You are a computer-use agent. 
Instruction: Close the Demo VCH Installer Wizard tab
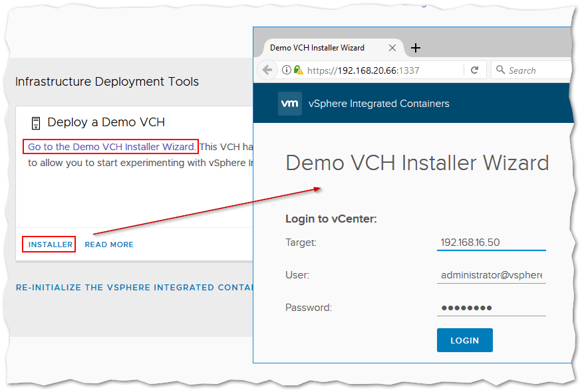point(392,48)
